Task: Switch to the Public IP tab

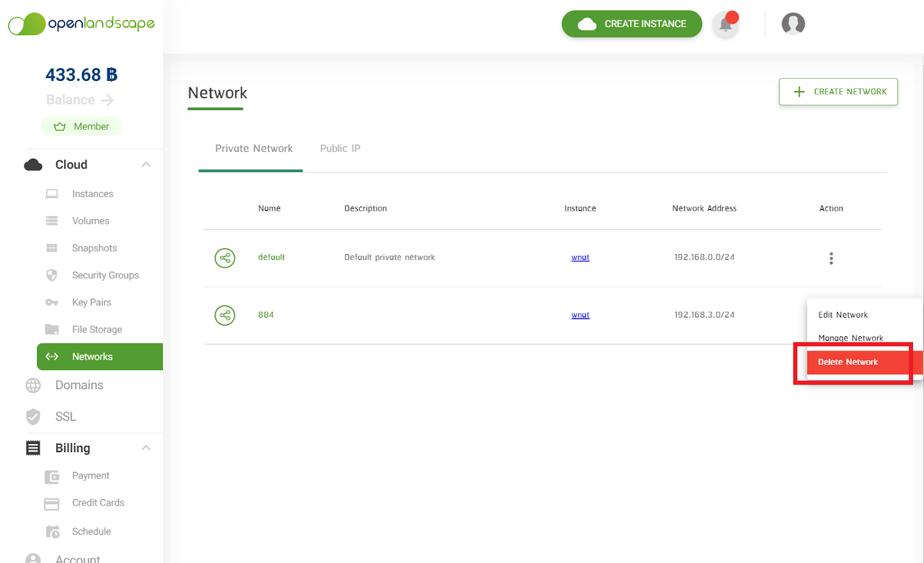Action: click(x=340, y=149)
